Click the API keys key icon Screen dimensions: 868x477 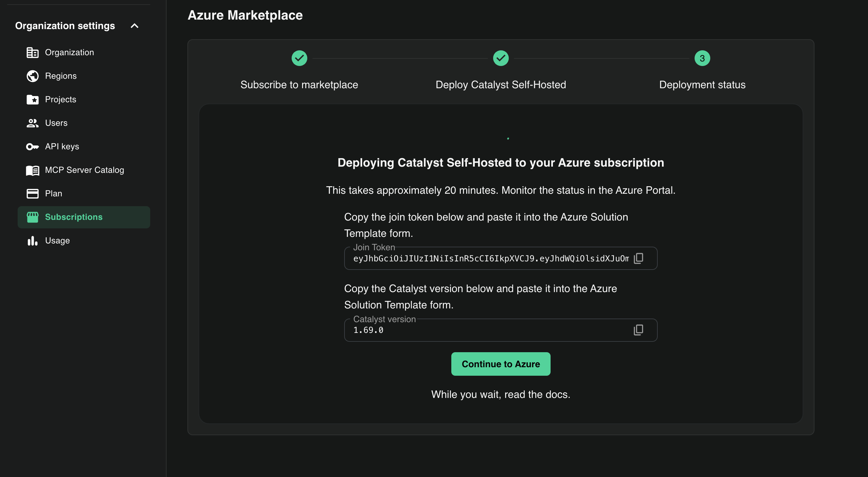[x=32, y=147]
